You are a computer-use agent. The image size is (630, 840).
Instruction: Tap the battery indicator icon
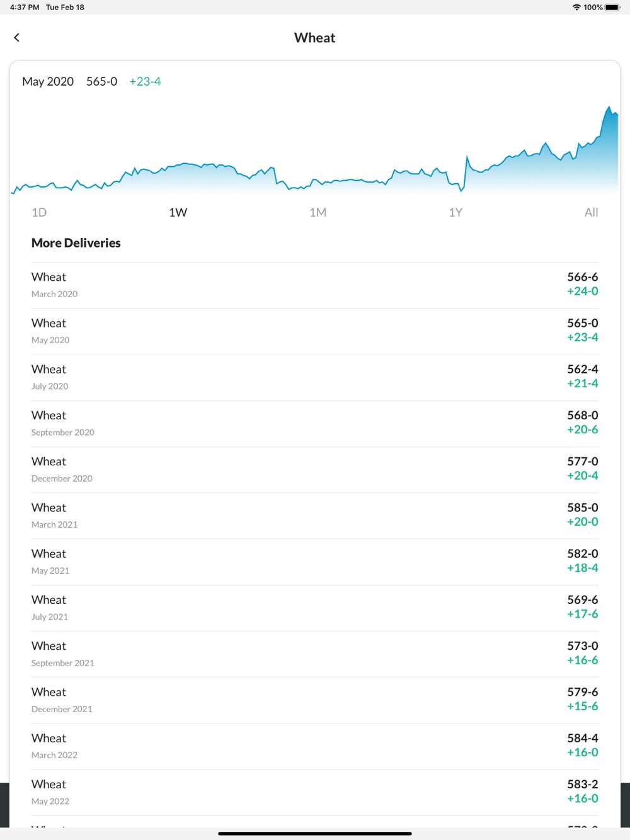(x=613, y=8)
